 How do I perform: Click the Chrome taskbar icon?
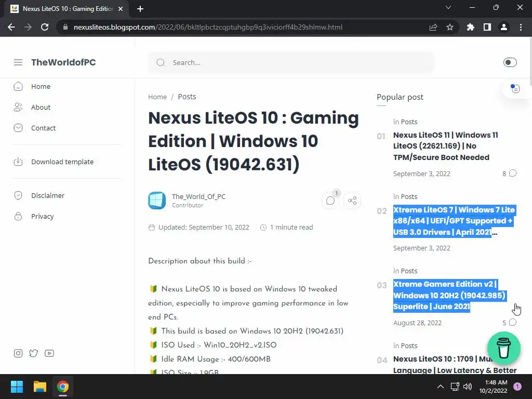pos(63,387)
